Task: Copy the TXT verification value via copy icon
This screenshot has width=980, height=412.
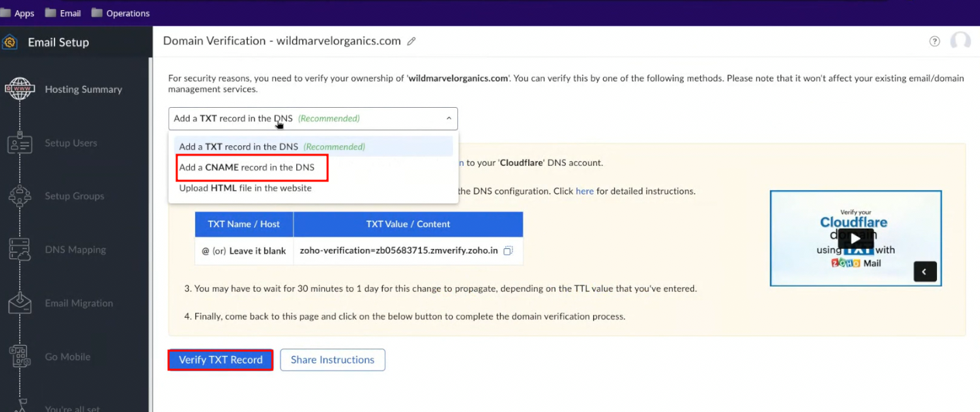Action: (508, 251)
